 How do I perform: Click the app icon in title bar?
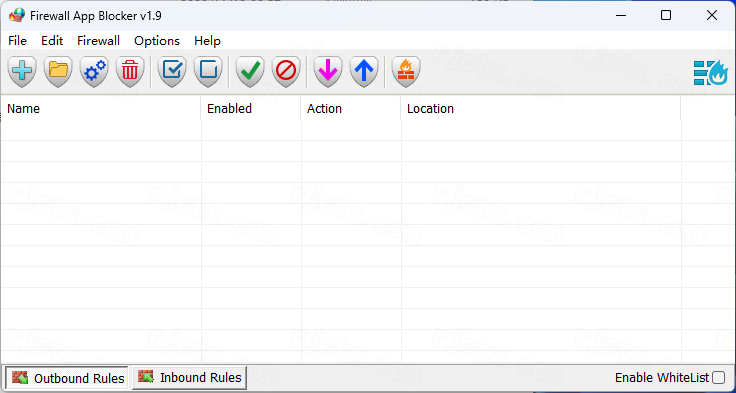16,15
